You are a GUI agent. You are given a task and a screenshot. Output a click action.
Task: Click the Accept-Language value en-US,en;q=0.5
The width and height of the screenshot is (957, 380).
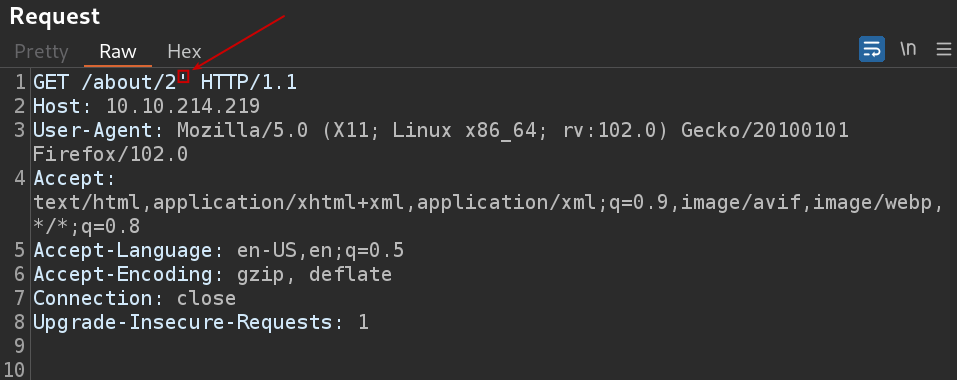coord(320,251)
